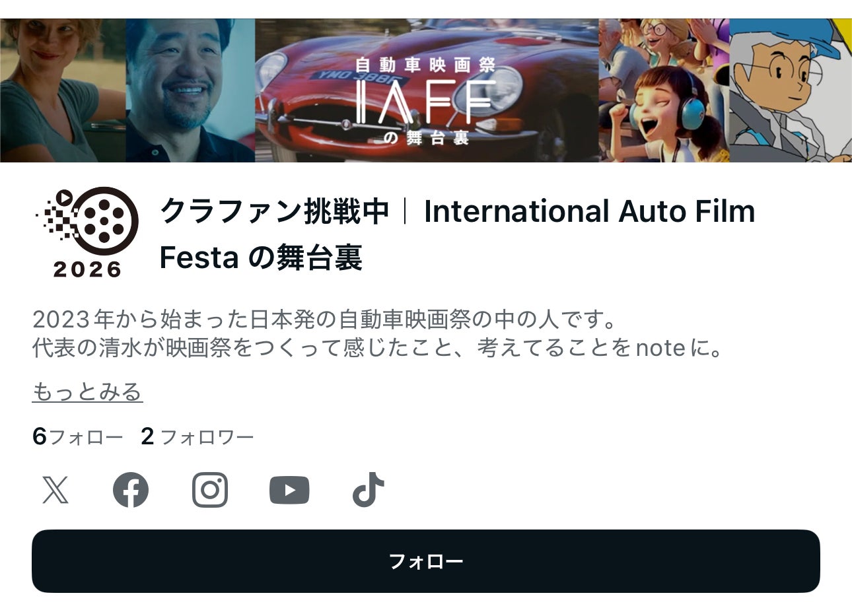Click the bio line starting with 2023年から
Screen dimensions: 852x616
click(x=325, y=320)
